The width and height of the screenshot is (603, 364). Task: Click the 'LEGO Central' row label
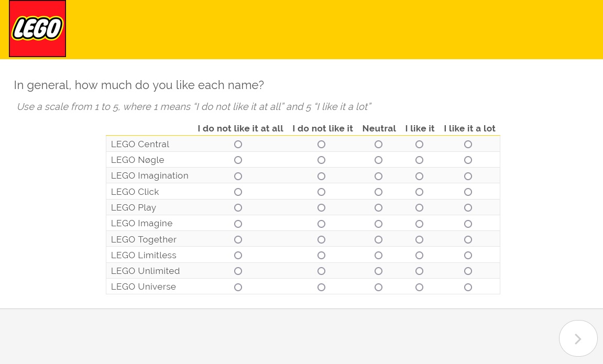click(140, 144)
